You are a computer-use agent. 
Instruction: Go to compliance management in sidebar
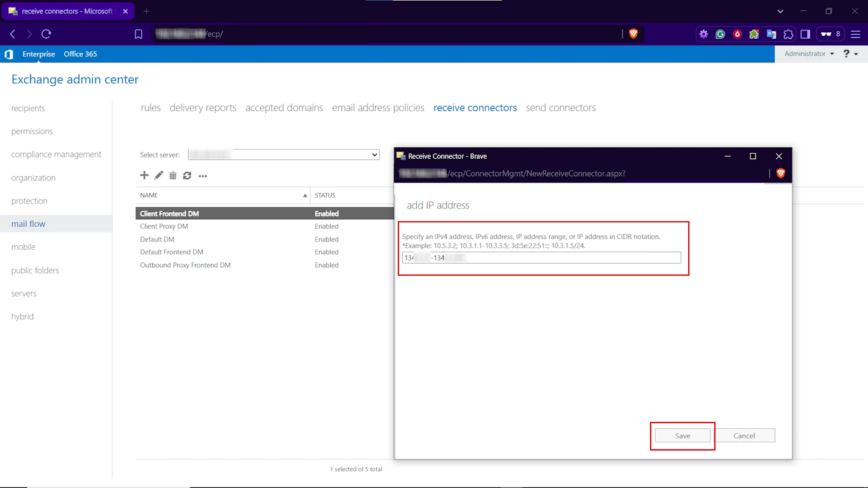click(56, 154)
